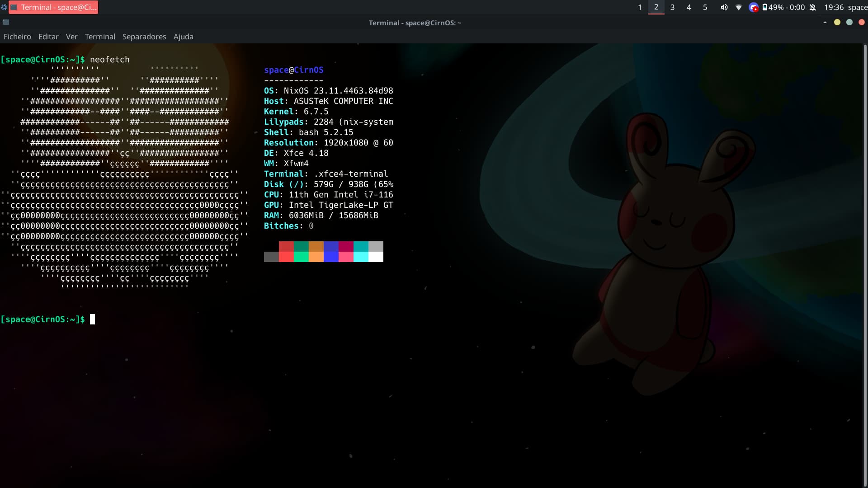
Task: Open the Separadores menu
Action: click(144, 37)
